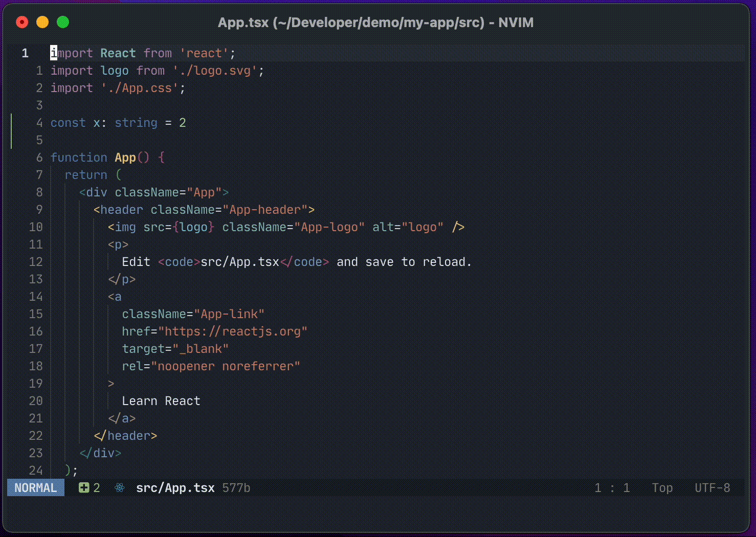
Task: Click the window title App.tsx NVIM
Action: tap(376, 23)
